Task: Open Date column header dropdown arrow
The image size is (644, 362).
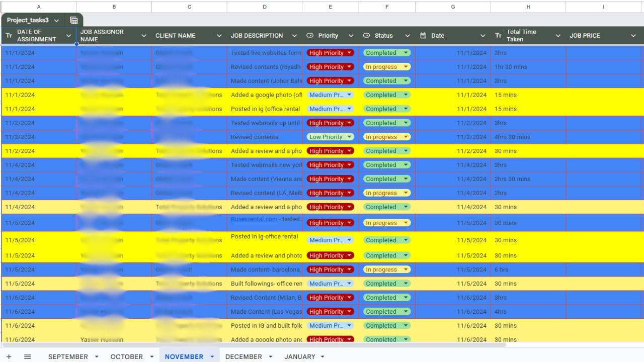Action: [x=482, y=36]
